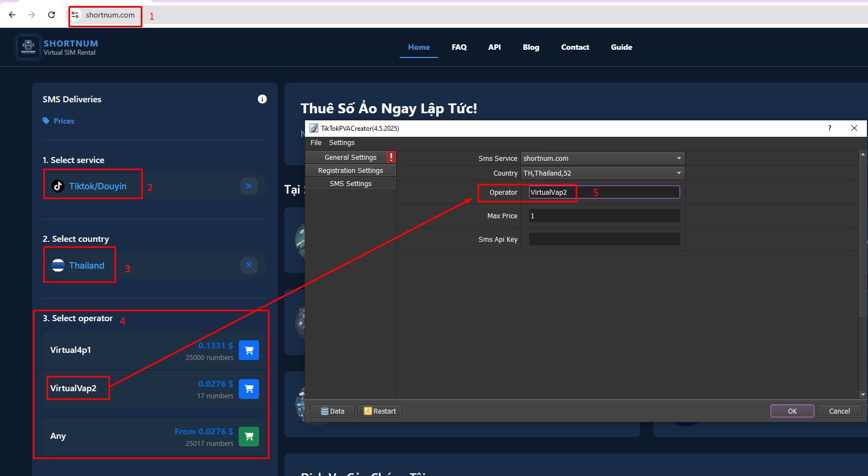
Task: Buy VirtualVap2 number with cart button
Action: pos(249,388)
